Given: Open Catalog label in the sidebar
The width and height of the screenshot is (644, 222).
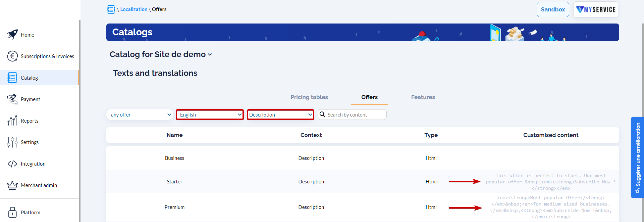Looking at the screenshot, I should coord(30,78).
